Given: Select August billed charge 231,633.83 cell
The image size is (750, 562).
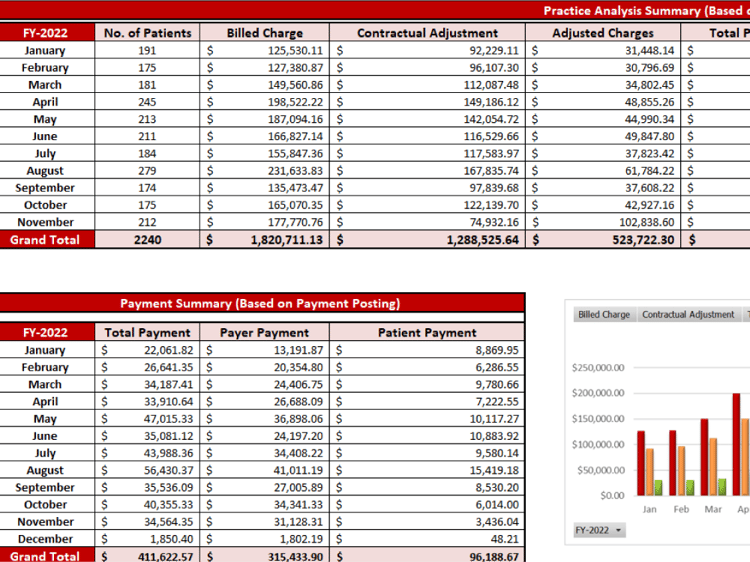Looking at the screenshot, I should (265, 171).
